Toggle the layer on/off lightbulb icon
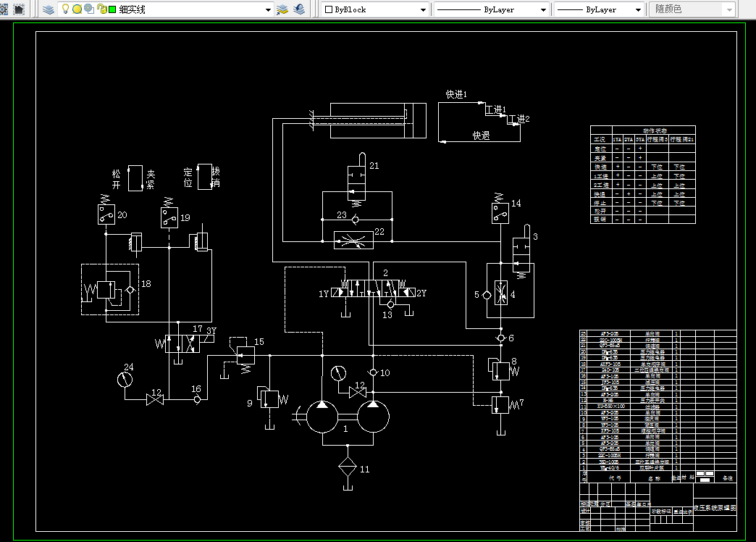The width and height of the screenshot is (756, 542). click(66, 9)
